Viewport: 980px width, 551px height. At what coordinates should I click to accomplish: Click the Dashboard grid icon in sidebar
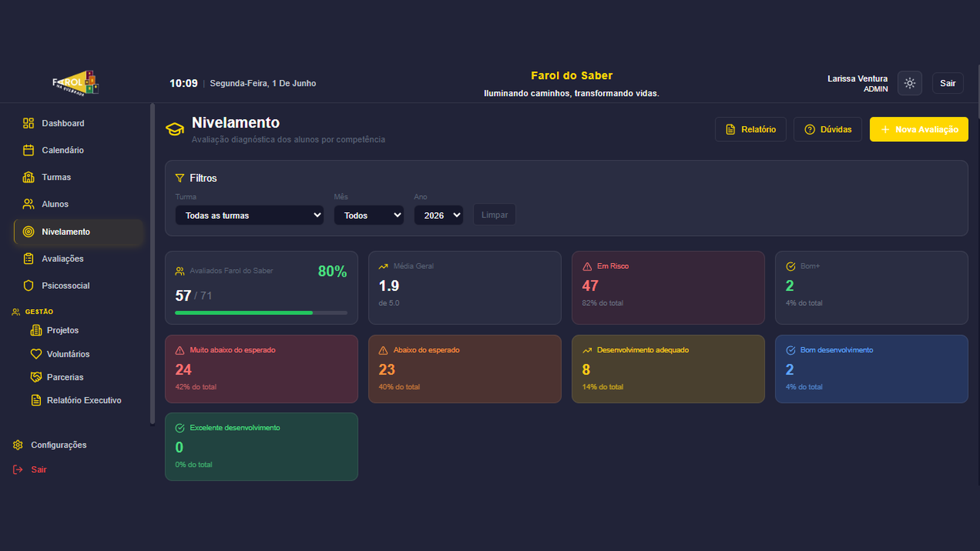(x=29, y=123)
